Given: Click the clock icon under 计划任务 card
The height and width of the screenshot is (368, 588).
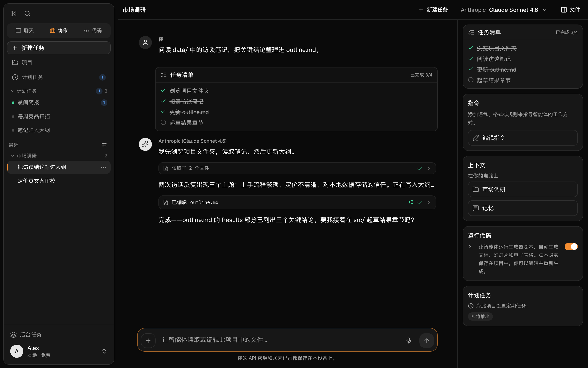Looking at the screenshot, I should point(471,306).
